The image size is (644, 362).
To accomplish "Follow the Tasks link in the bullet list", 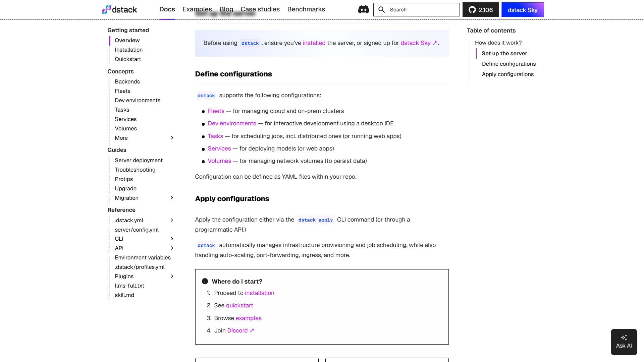I will (x=215, y=136).
